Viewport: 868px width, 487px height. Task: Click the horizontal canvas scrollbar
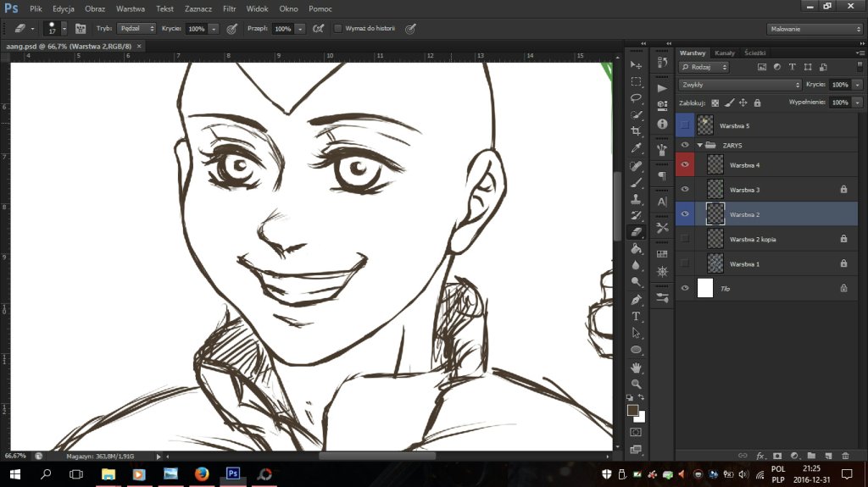pos(377,456)
